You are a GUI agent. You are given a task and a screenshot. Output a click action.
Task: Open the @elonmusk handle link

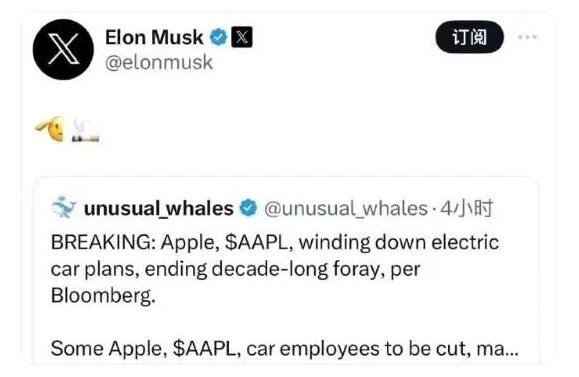tap(159, 62)
